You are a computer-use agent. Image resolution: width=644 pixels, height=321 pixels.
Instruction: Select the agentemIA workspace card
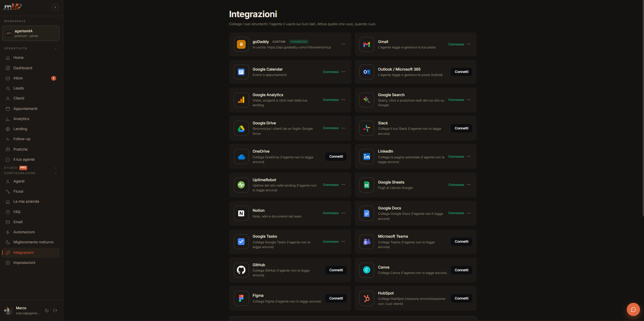pyautogui.click(x=31, y=33)
